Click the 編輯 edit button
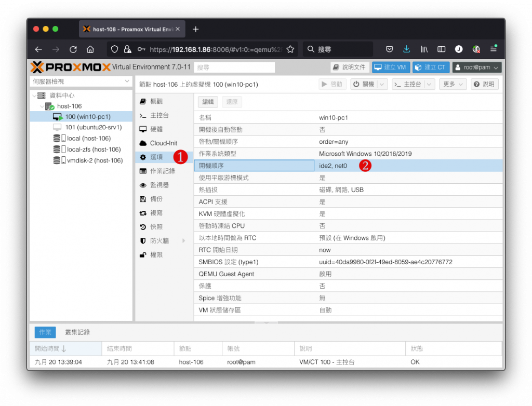 pyautogui.click(x=208, y=102)
